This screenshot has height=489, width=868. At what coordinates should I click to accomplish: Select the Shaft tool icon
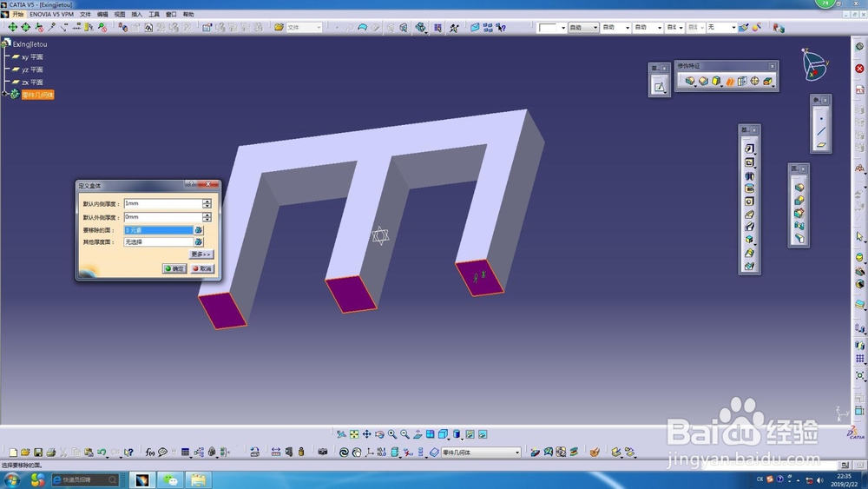749,176
